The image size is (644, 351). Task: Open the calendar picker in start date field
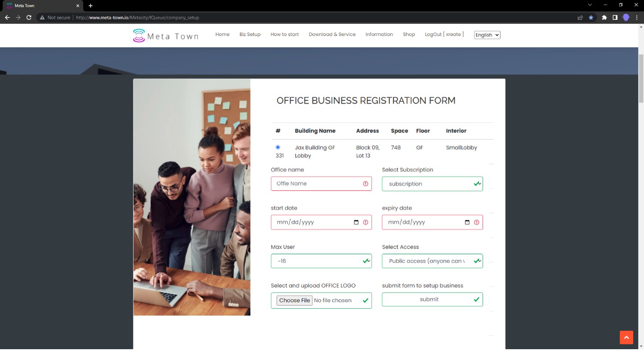(x=356, y=222)
